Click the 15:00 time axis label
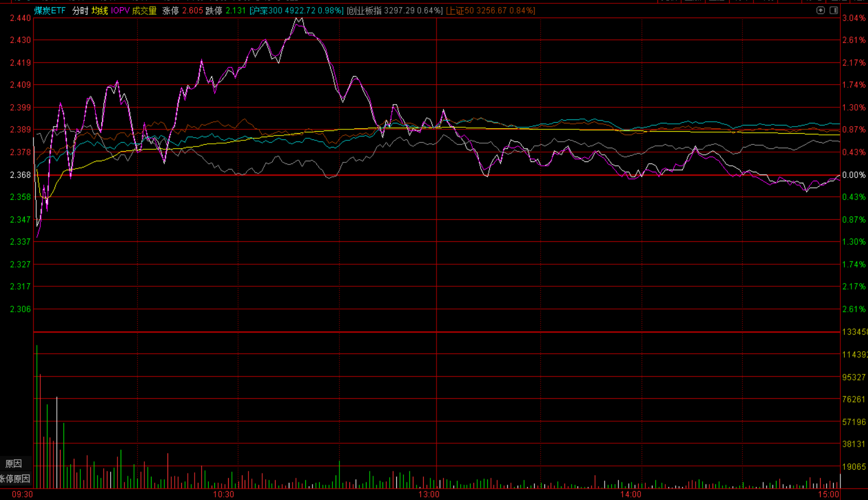Screen dimensions: 868x500 828,494
